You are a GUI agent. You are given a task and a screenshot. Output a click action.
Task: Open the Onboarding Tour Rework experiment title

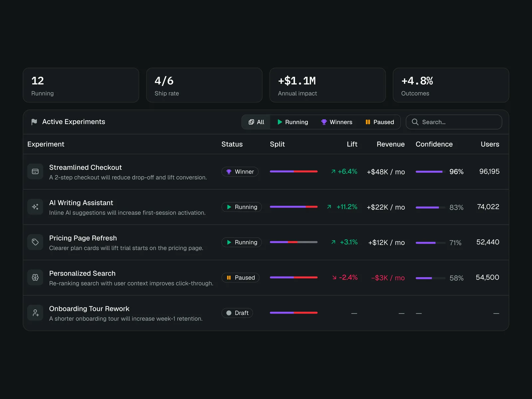pyautogui.click(x=89, y=309)
